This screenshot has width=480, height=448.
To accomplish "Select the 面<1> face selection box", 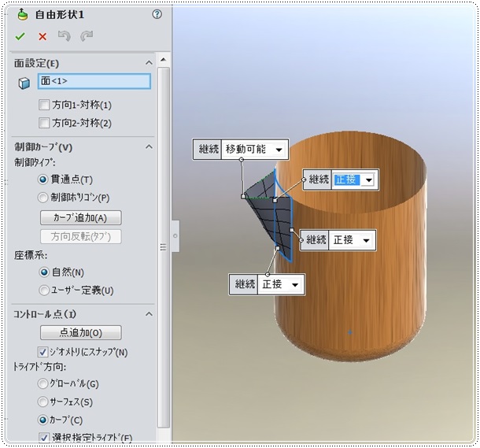I will click(94, 81).
